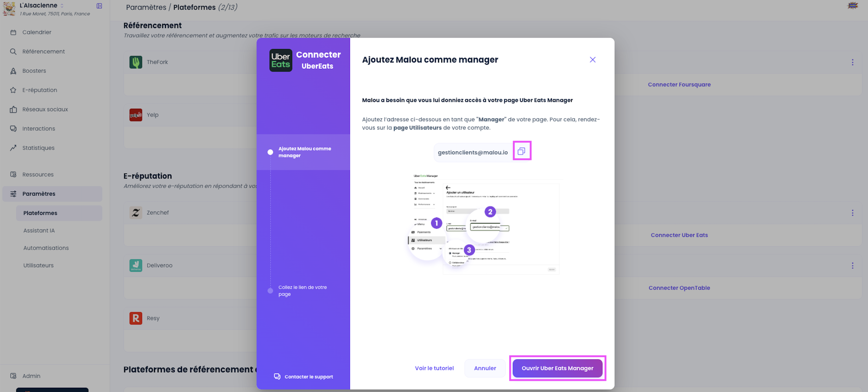
Task: Select step 'Ajoutez Malou comme manager'
Action: pyautogui.click(x=303, y=152)
